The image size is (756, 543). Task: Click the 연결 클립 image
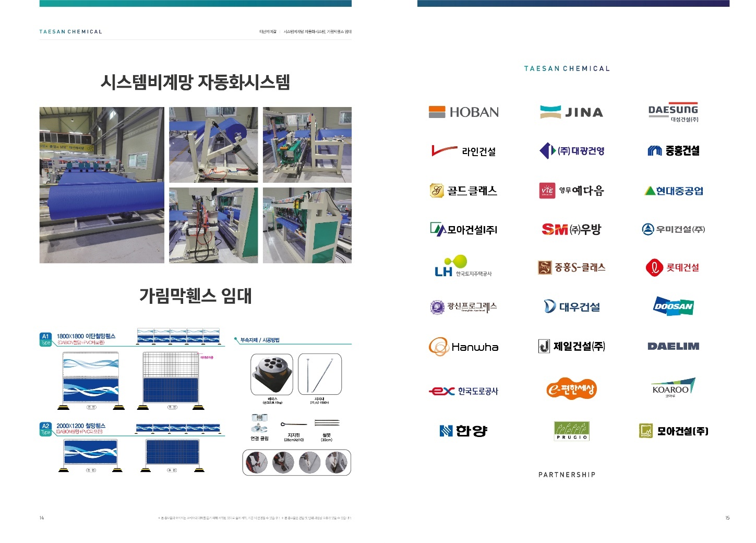tap(259, 423)
